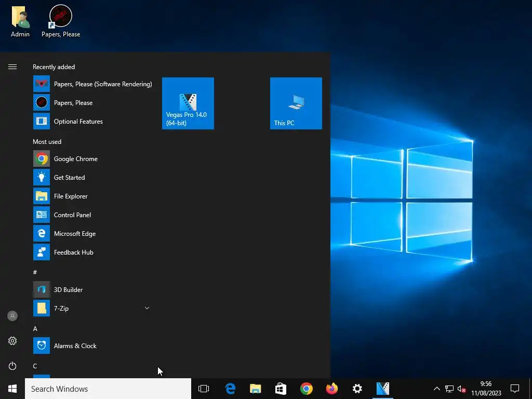Open File Explorer from Most used list
Image resolution: width=532 pixels, height=399 pixels.
(x=92, y=196)
